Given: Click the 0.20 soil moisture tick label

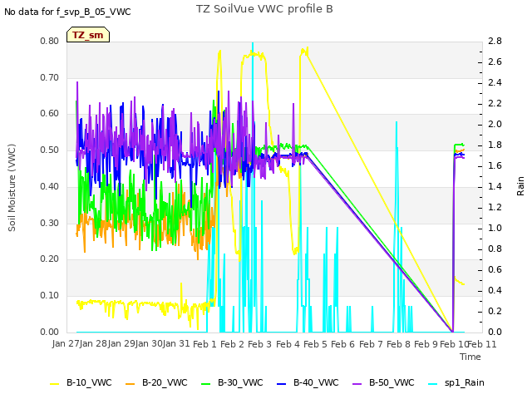Looking at the screenshot, I should (50, 259).
